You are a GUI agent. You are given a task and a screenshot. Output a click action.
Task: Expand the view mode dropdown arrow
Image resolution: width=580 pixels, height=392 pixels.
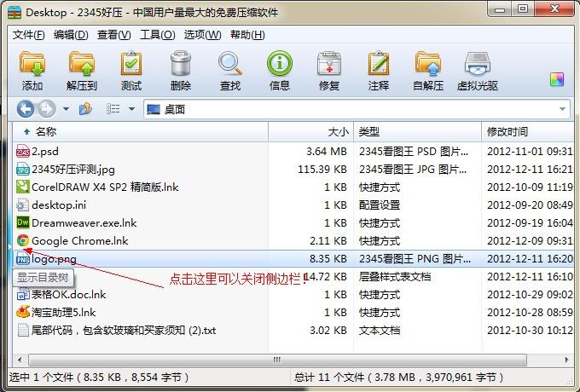pyautogui.click(x=131, y=109)
